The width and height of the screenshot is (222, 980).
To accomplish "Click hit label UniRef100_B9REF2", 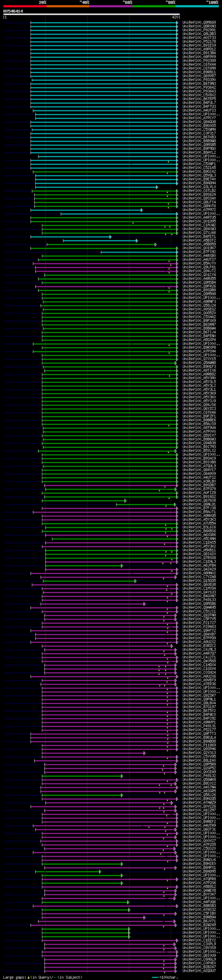I will (x=199, y=822).
